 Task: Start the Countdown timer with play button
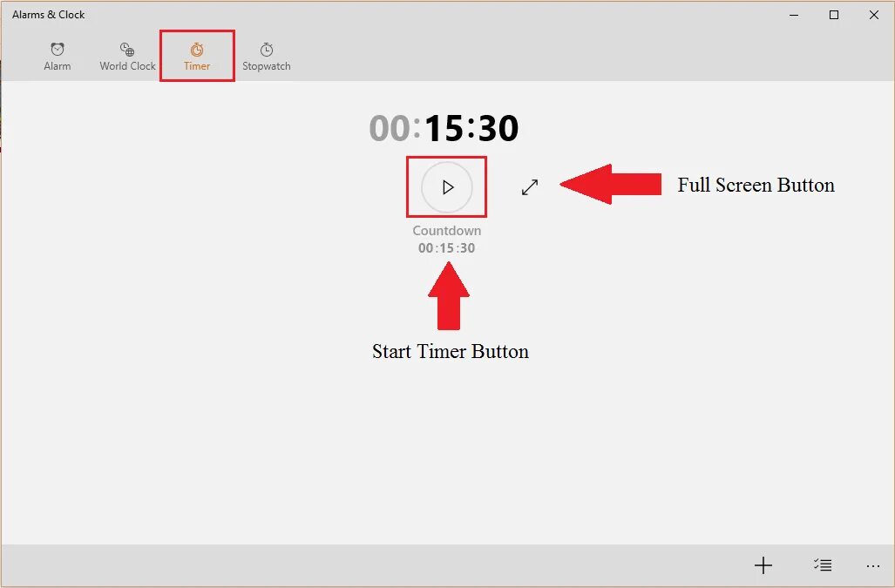pyautogui.click(x=447, y=187)
